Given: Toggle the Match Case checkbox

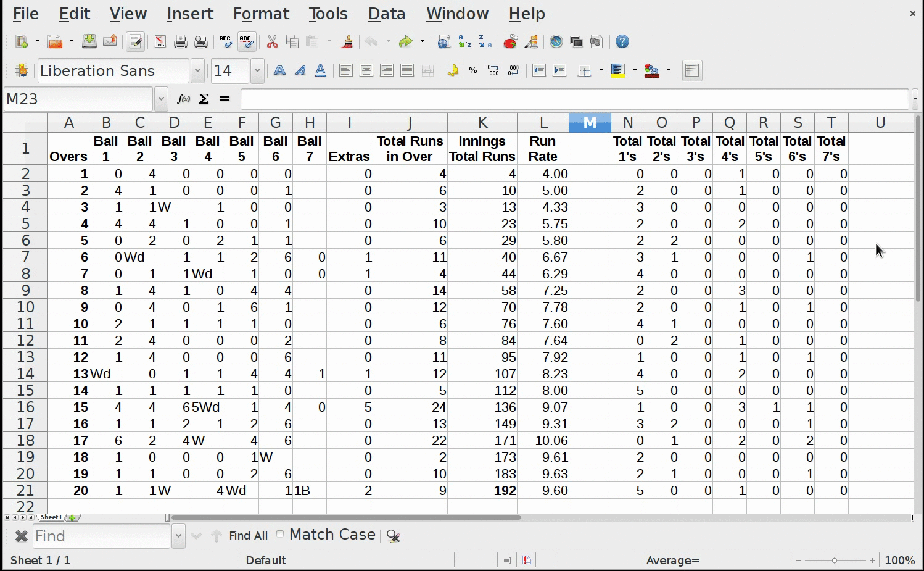Looking at the screenshot, I should (281, 535).
